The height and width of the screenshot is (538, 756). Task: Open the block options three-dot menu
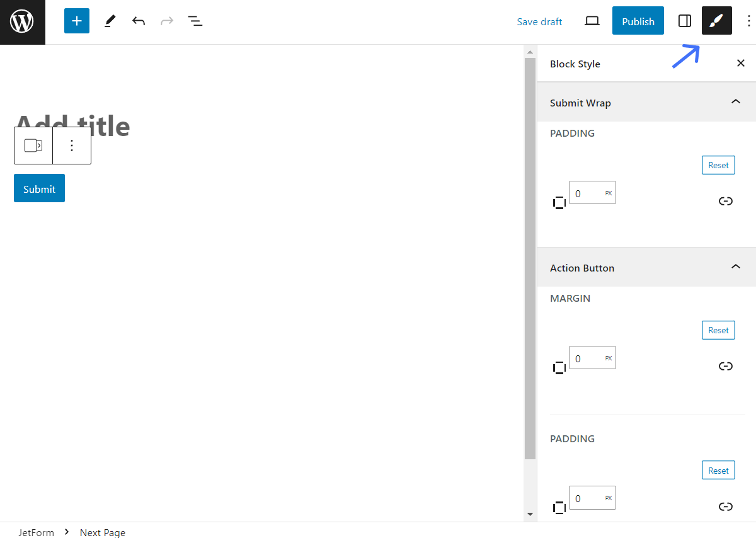[72, 145]
